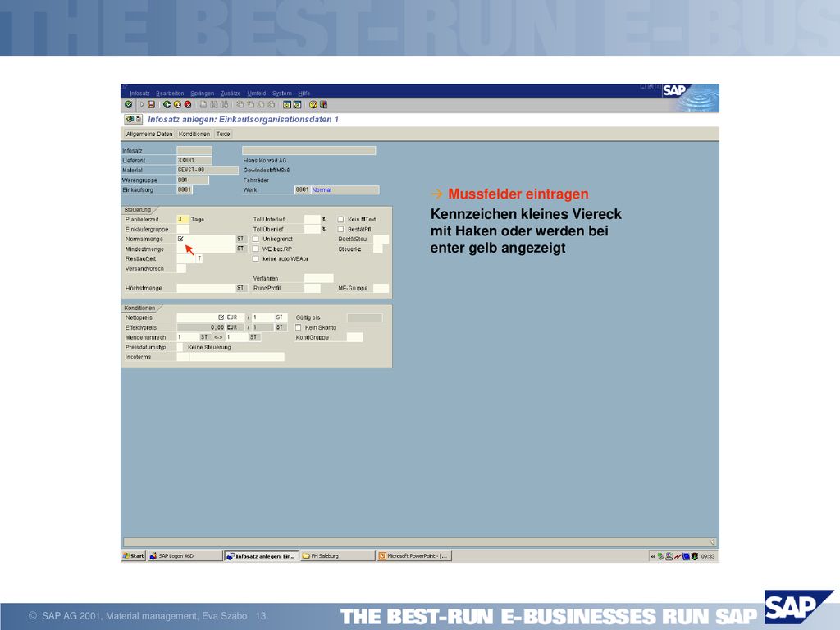
Task: Click the Create Shortcut icon
Action: tap(297, 104)
